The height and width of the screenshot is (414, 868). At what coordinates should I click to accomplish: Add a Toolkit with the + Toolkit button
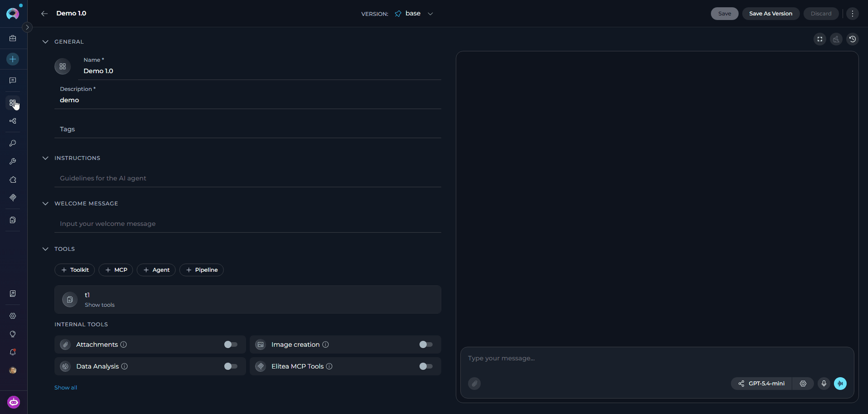75,270
